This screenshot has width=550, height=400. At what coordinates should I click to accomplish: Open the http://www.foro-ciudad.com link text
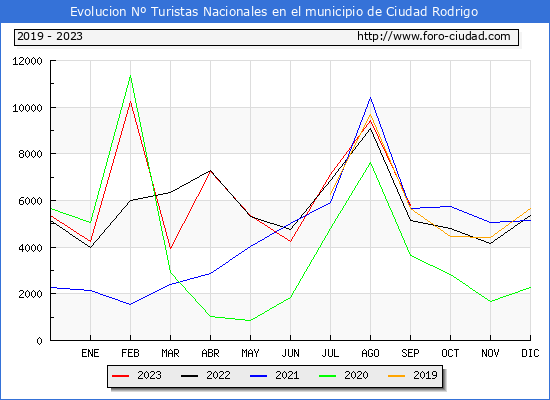pyautogui.click(x=434, y=36)
